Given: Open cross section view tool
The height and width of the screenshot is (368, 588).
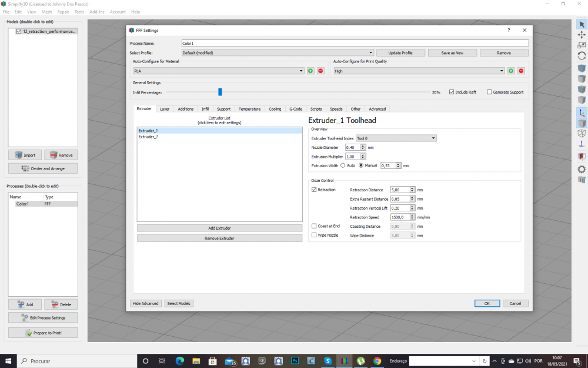Looking at the screenshot, I should [x=582, y=156].
